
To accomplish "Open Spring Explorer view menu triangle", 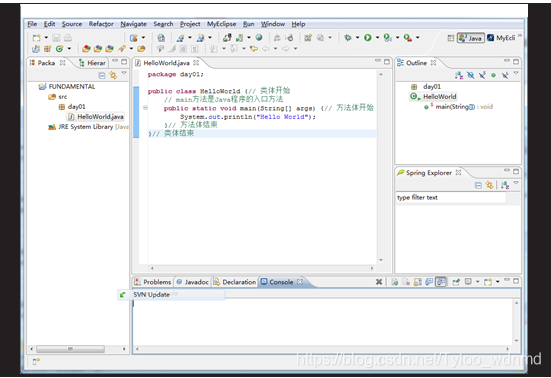I will 516,183.
